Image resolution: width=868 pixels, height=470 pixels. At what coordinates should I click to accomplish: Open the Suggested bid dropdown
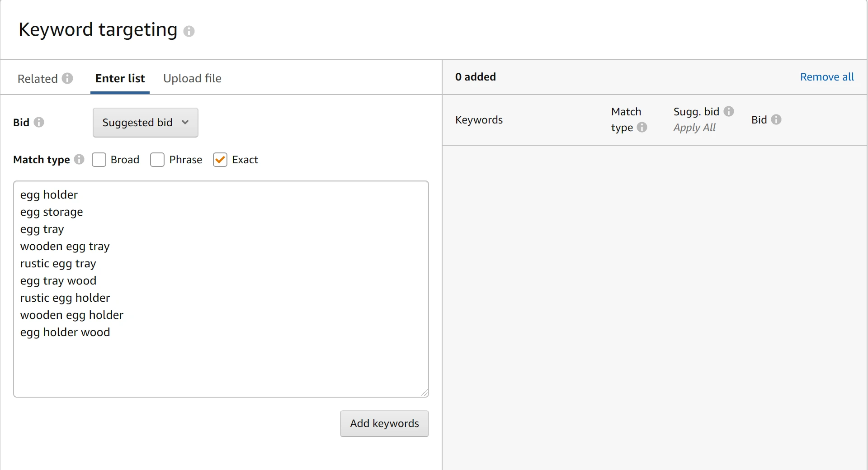[145, 123]
